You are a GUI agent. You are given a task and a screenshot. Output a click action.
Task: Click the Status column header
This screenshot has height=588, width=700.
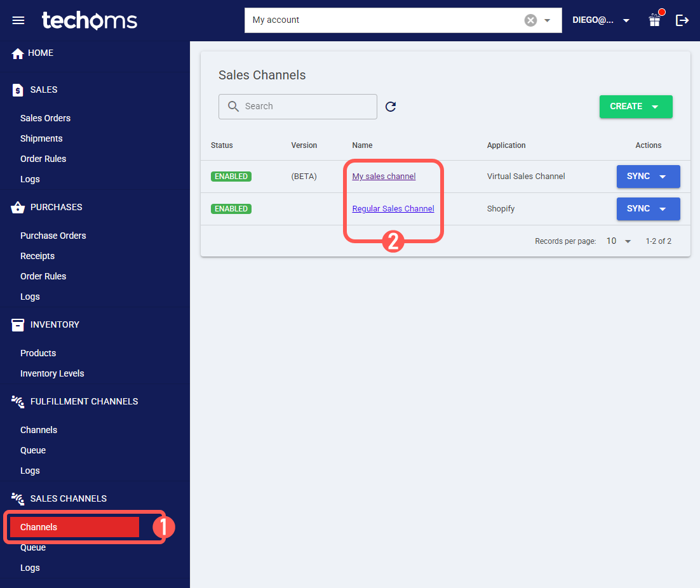222,145
